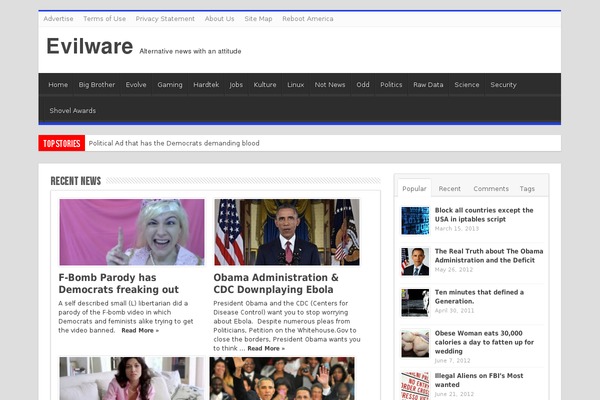Open Block all countries iptables article
Image resolution: width=600 pixels, height=400 pixels.
pos(484,215)
